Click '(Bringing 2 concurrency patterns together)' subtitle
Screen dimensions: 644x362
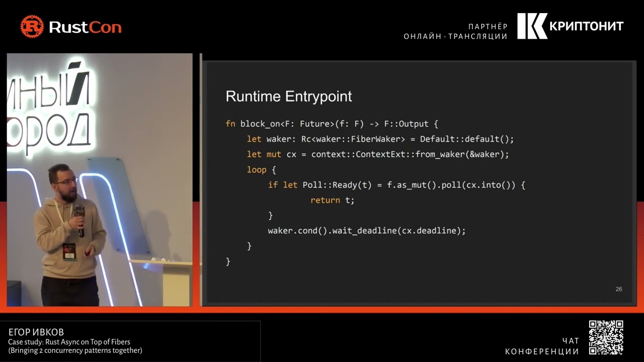(75, 350)
